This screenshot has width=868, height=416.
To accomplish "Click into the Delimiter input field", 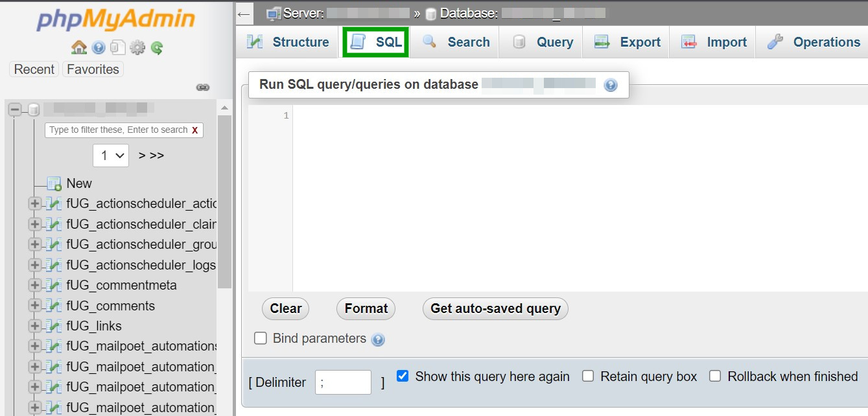I will pos(343,382).
